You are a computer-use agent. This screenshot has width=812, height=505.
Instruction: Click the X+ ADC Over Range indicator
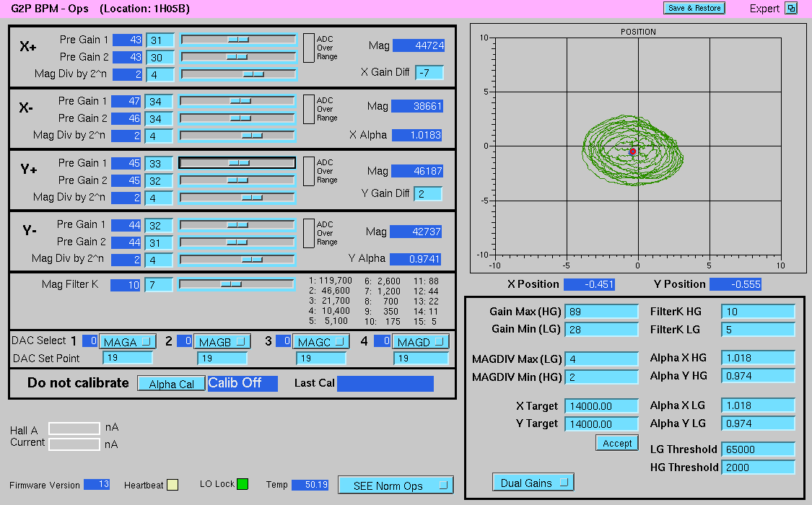point(309,48)
